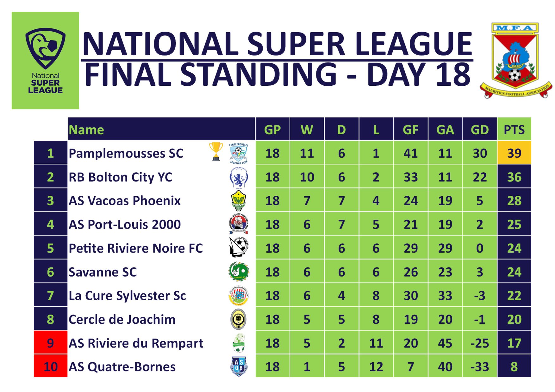
Task: Click the gold trophy icon beside Pamplemousses SC
Action: (216, 151)
